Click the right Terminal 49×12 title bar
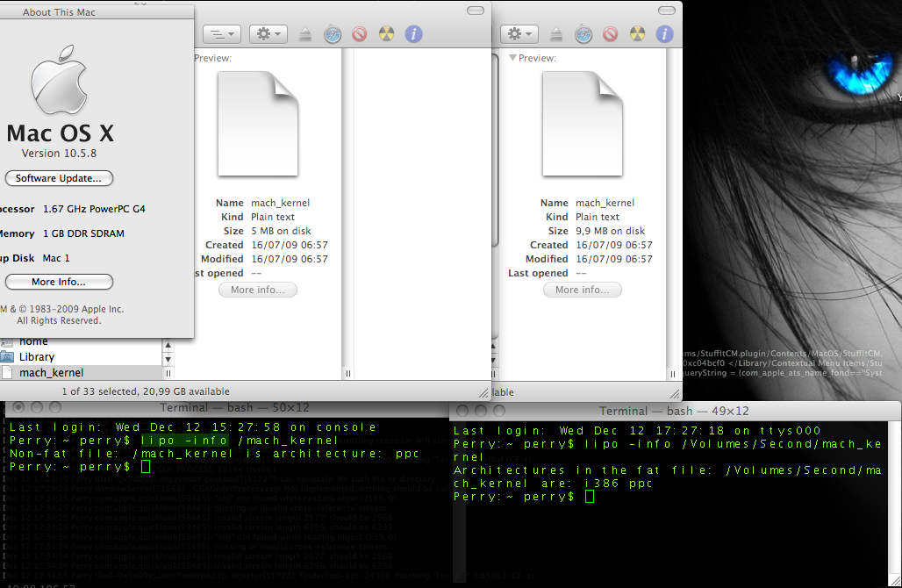The image size is (902, 588). click(x=674, y=411)
